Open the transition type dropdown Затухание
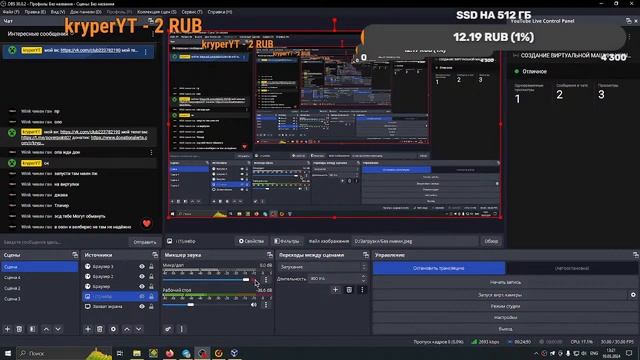 322,267
